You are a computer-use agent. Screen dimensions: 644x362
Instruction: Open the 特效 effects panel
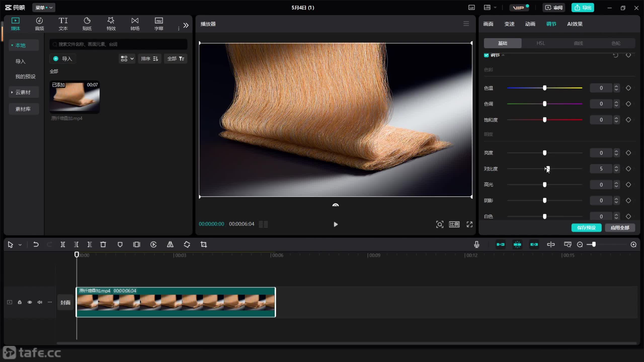point(111,24)
